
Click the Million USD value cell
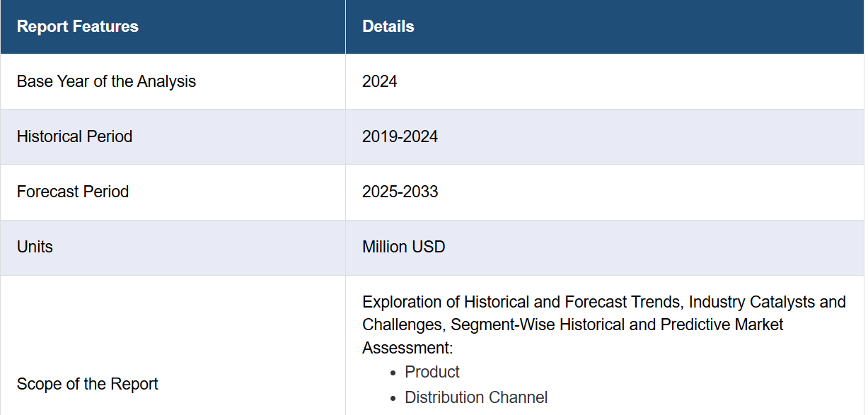404,247
